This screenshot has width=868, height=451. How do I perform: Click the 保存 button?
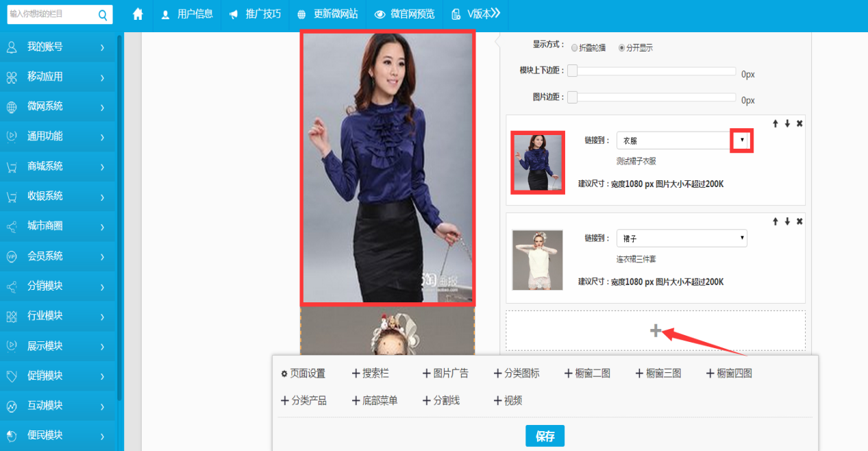(x=545, y=436)
